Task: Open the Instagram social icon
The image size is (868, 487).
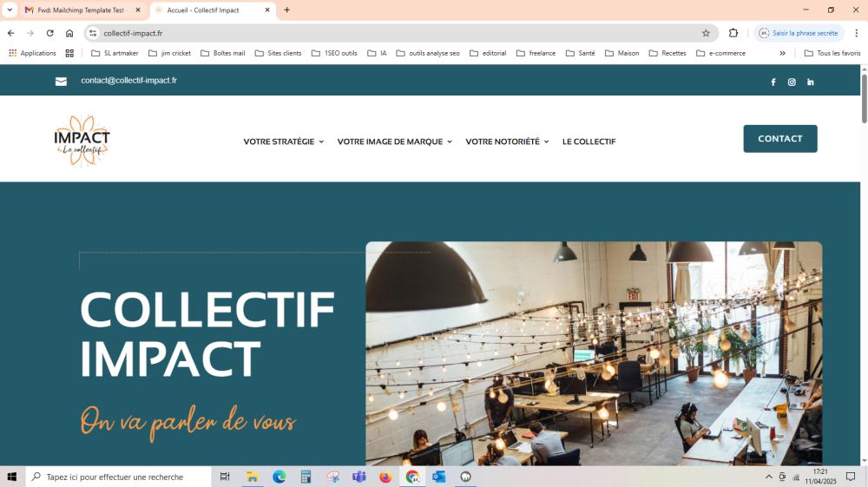Action: tap(792, 82)
